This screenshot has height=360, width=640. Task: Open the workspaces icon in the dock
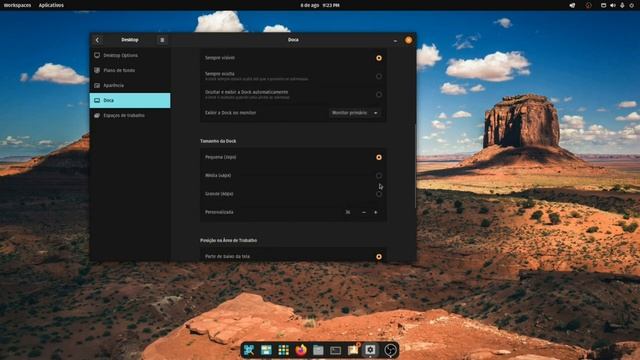pyautogui.click(x=266, y=350)
